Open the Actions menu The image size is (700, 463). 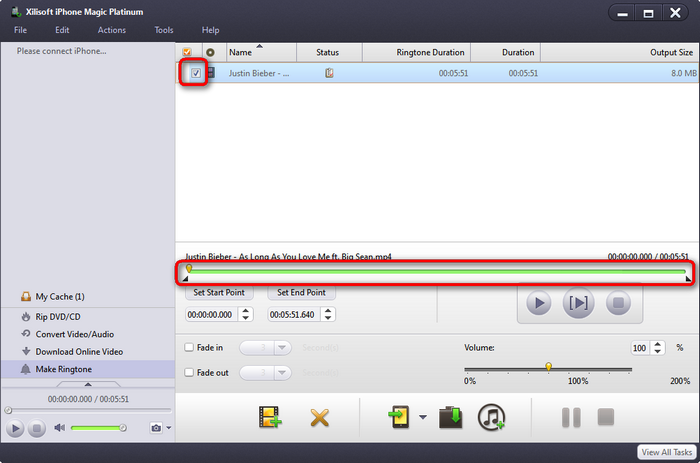(x=111, y=30)
